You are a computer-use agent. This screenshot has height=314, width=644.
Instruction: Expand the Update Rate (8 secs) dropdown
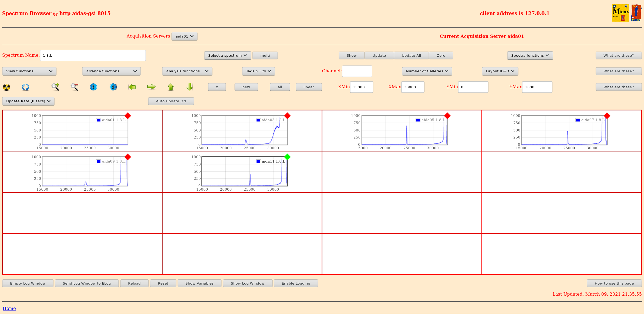(x=28, y=101)
